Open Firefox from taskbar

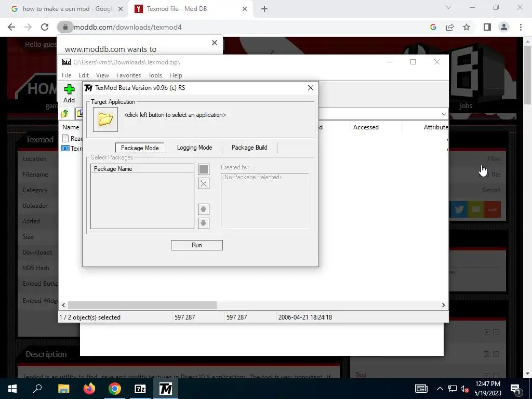point(89,389)
